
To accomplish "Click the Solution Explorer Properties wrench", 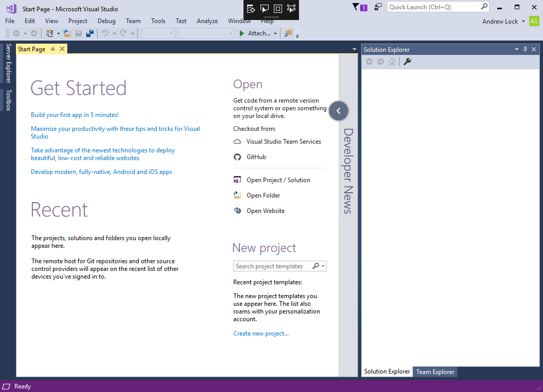I will pos(407,62).
